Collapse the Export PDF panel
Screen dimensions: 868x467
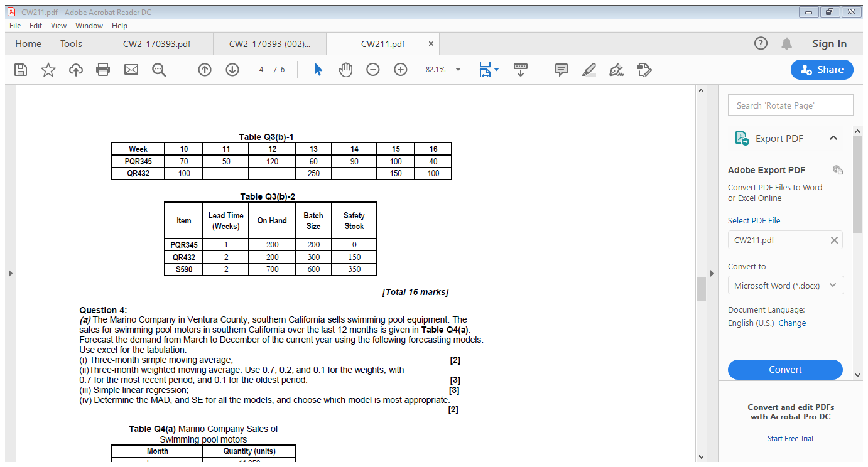click(x=835, y=138)
